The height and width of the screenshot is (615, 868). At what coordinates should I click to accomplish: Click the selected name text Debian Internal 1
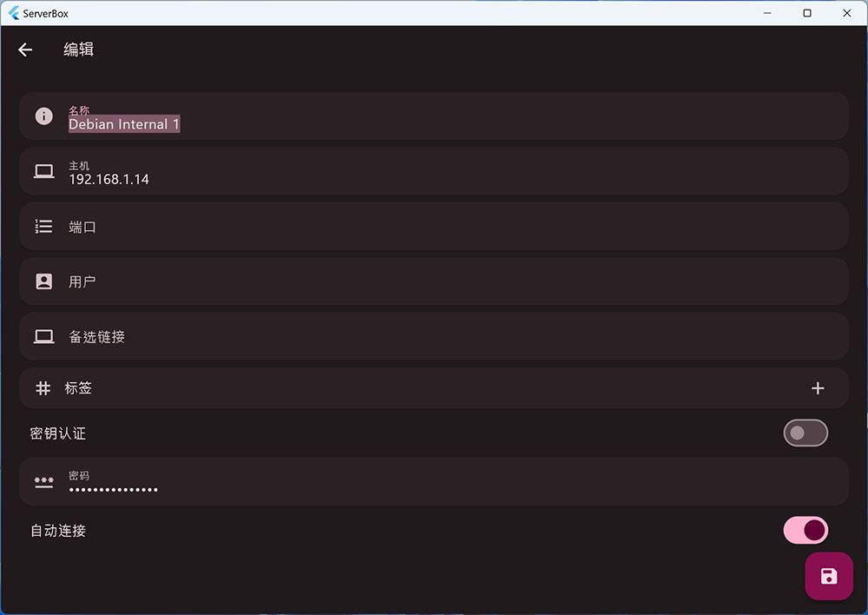[123, 124]
